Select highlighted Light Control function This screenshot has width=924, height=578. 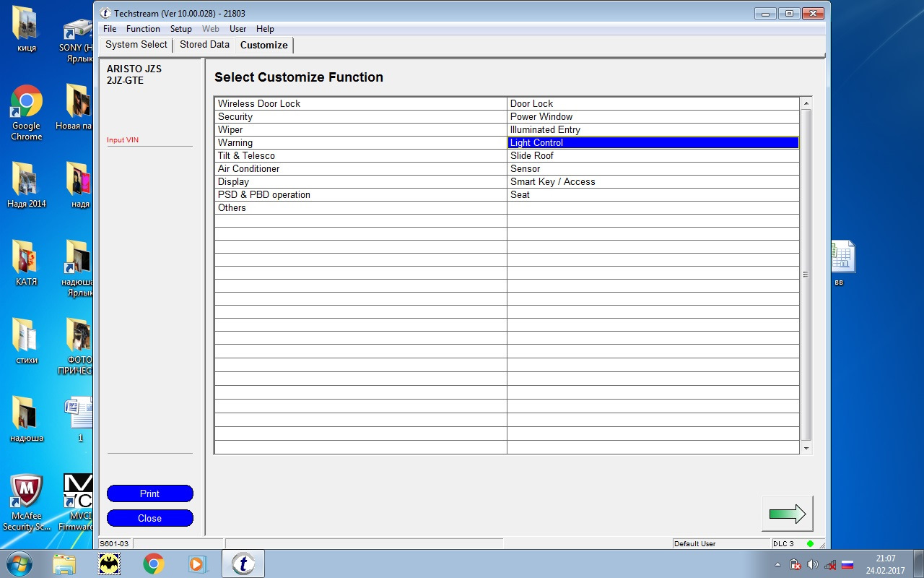[x=653, y=142]
